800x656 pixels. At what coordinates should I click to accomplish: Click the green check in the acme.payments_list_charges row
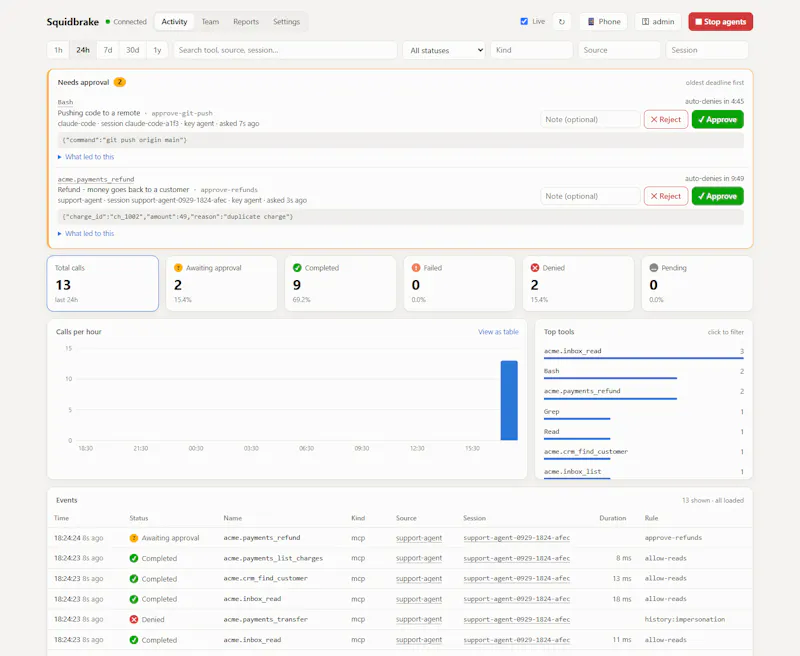pos(134,559)
